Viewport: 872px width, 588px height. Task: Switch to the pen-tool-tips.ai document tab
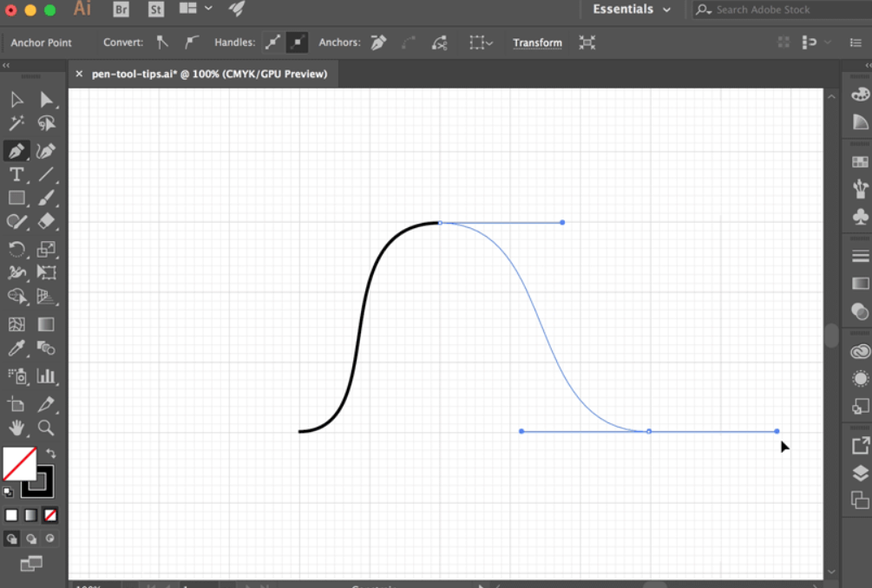click(208, 74)
